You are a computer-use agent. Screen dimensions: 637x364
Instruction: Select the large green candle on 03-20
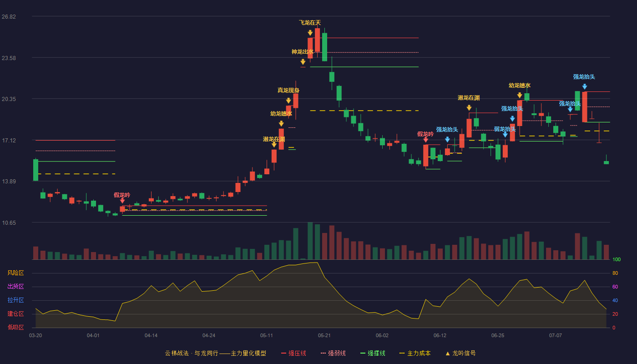(x=35, y=170)
